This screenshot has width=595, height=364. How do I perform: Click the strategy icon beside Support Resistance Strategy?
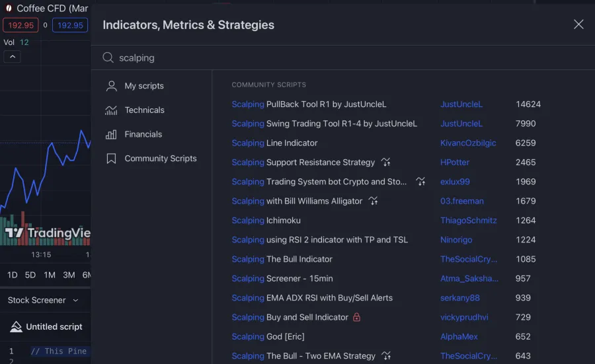(x=386, y=163)
